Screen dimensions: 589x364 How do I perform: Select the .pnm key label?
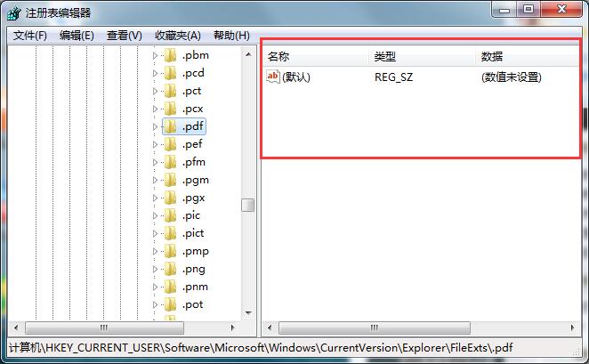195,287
